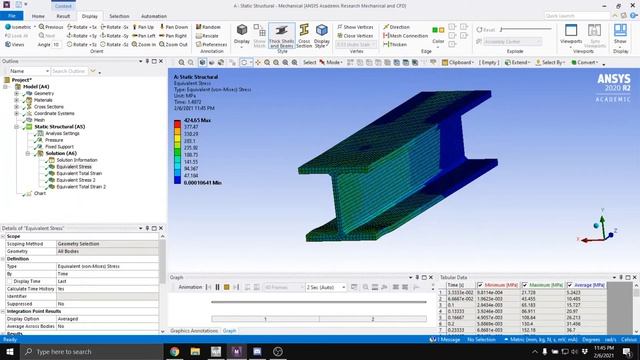The height and width of the screenshot is (360, 640).
Task: Click the red top of the stress color legend
Action: tap(177, 124)
